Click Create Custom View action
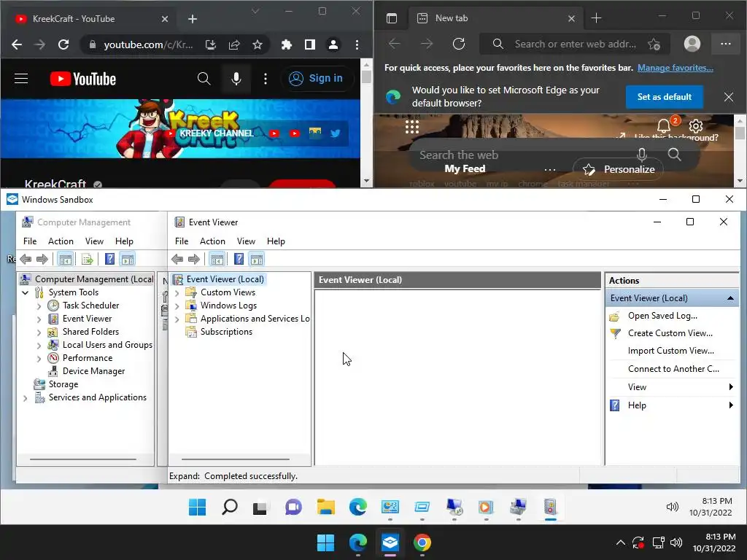747x560 pixels. coord(670,333)
